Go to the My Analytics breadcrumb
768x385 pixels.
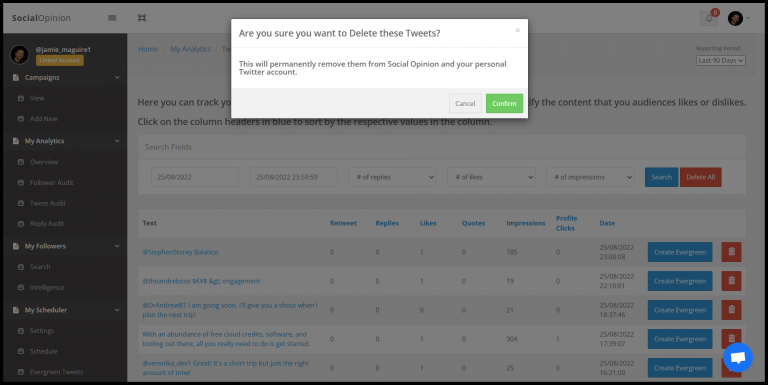click(191, 49)
